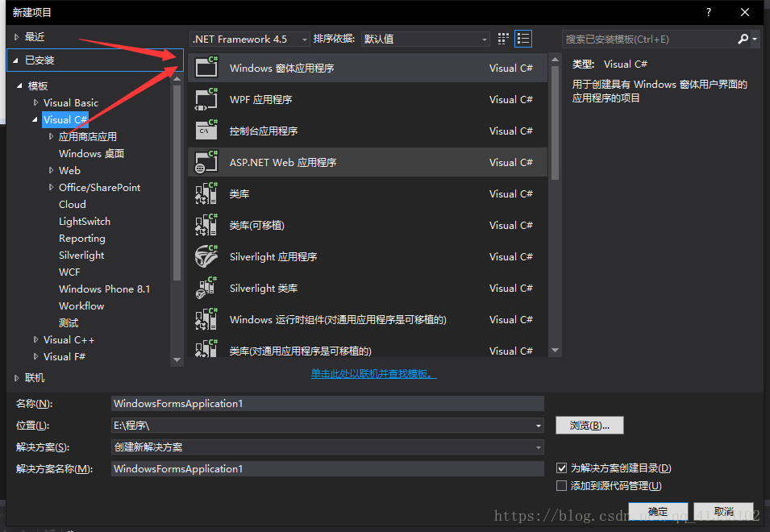Click the 名称 project name field

(327, 403)
